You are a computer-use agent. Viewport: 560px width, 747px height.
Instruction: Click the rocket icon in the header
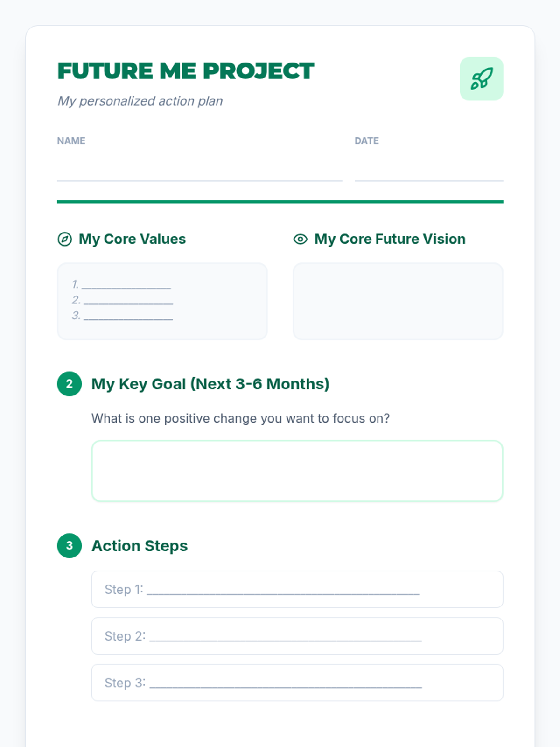pyautogui.click(x=482, y=79)
